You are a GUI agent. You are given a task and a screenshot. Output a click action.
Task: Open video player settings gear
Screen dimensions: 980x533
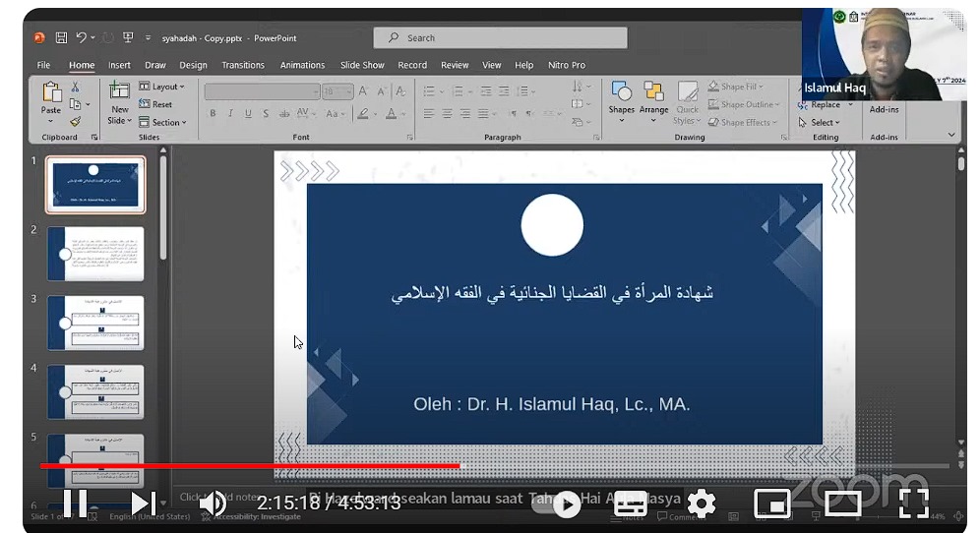[701, 503]
